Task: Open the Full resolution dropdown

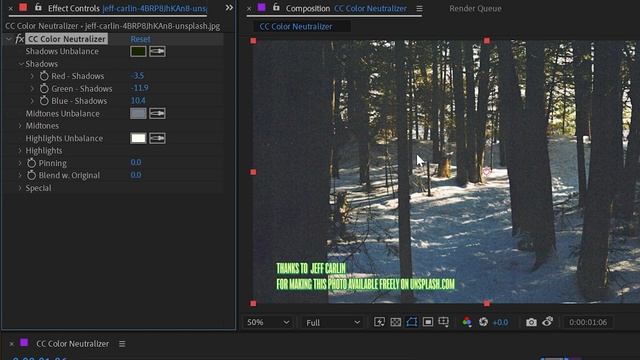Action: point(332,322)
